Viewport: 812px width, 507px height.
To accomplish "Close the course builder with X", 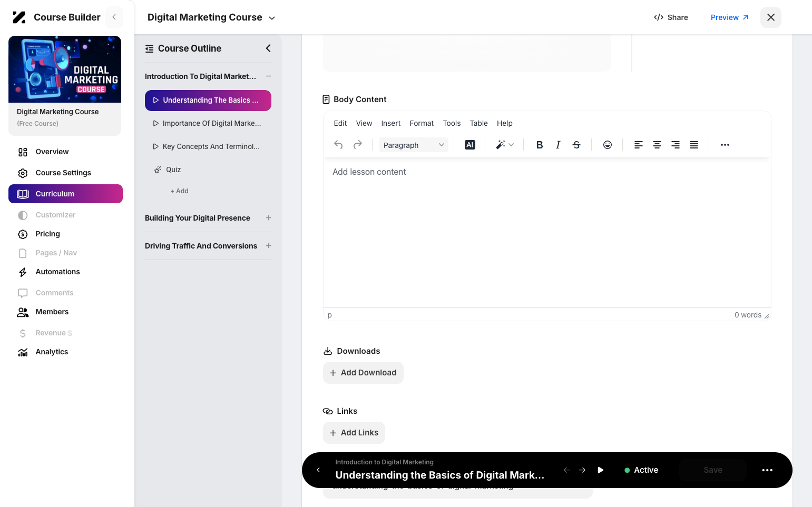I will 771,17.
